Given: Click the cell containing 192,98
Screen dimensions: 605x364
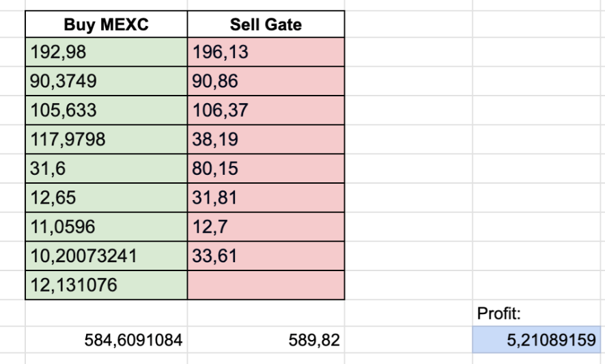Looking at the screenshot, I should click(106, 52).
